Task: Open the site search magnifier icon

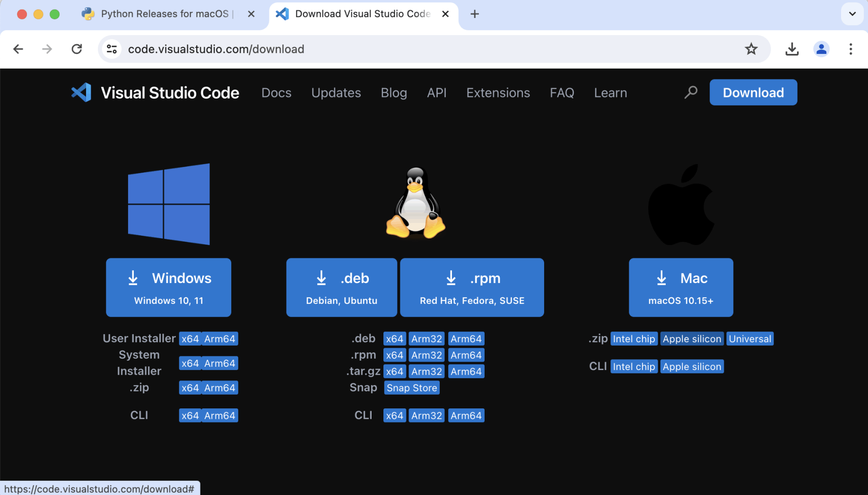Action: 691,92
